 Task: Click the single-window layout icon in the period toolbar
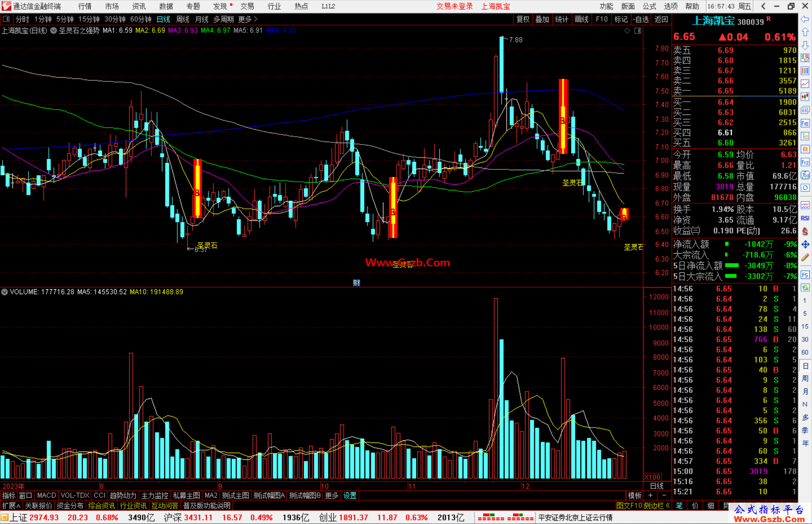tap(6, 19)
